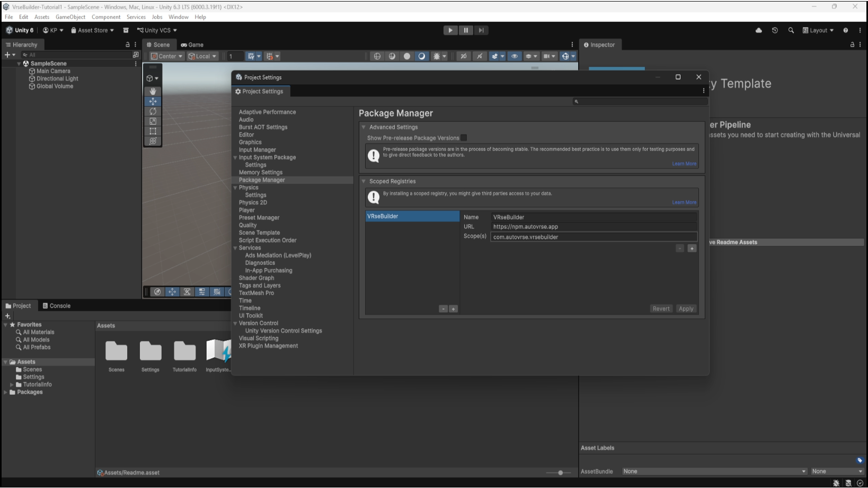
Task: Select the Scale tool in Scene toolbar
Action: (153, 121)
